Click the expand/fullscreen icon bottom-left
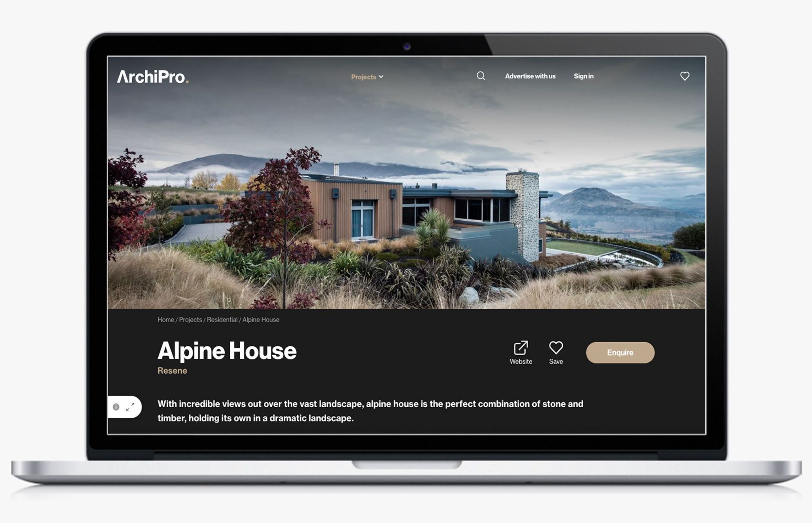 point(131,406)
